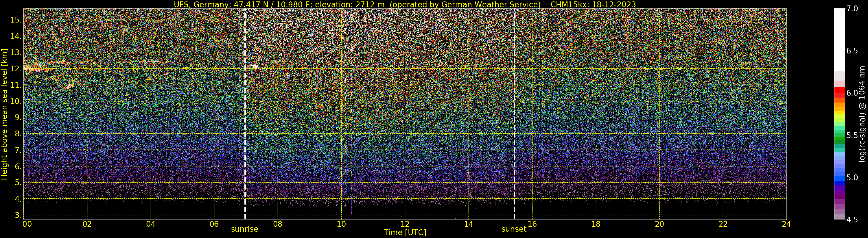Click the colorbar value label '7.0'
Viewport: 868px width, 238px height.
(x=852, y=9)
